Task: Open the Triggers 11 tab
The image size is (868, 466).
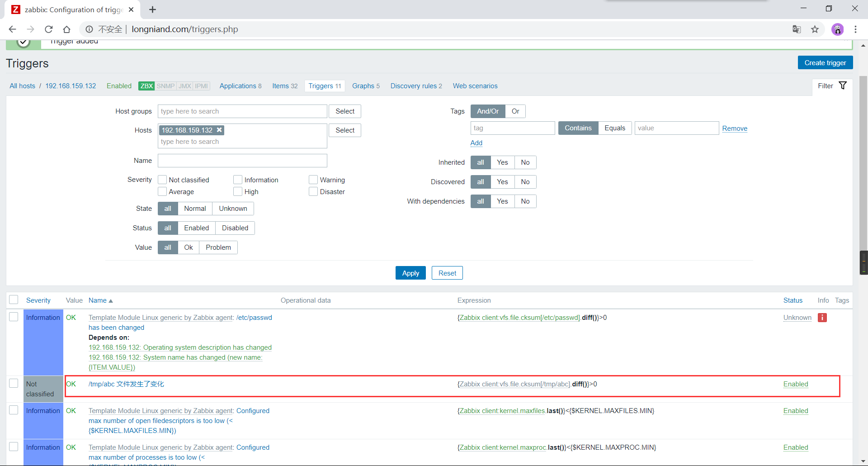Action: pyautogui.click(x=325, y=86)
